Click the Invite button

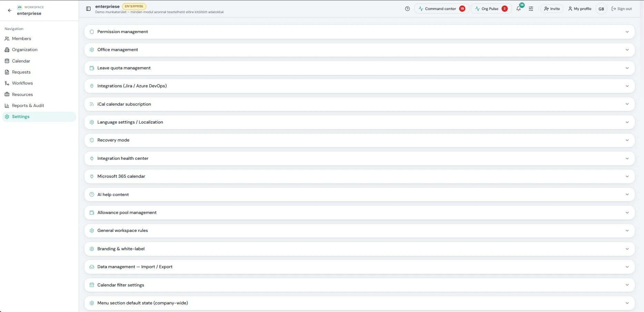coord(552,9)
